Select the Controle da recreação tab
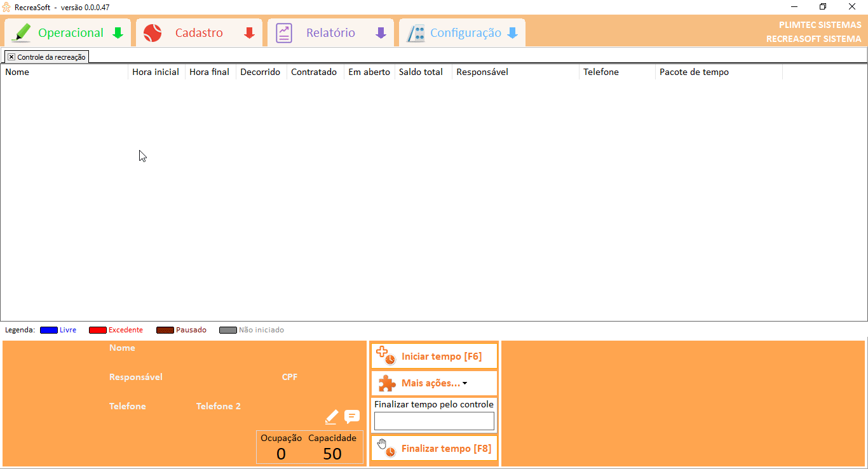This screenshot has height=469, width=868. (x=46, y=57)
